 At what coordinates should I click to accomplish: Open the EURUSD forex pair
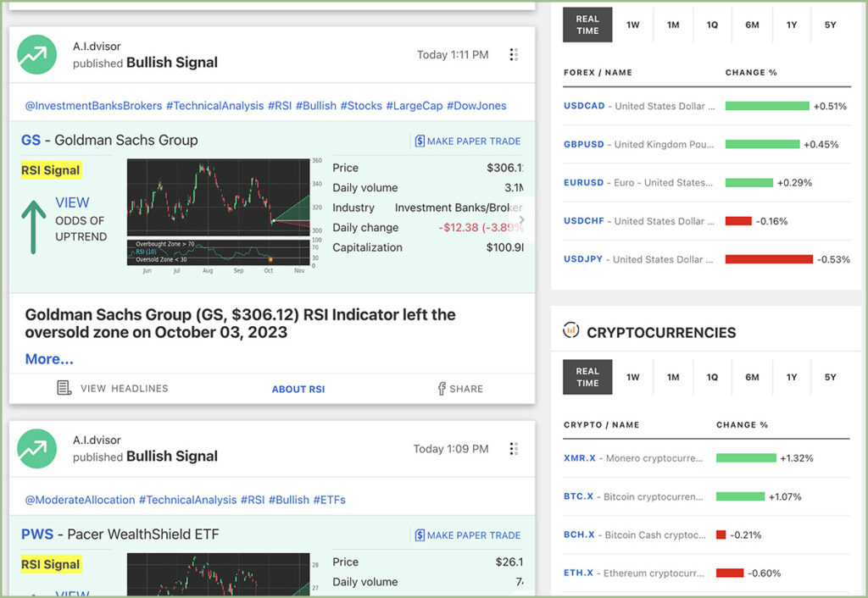(583, 182)
